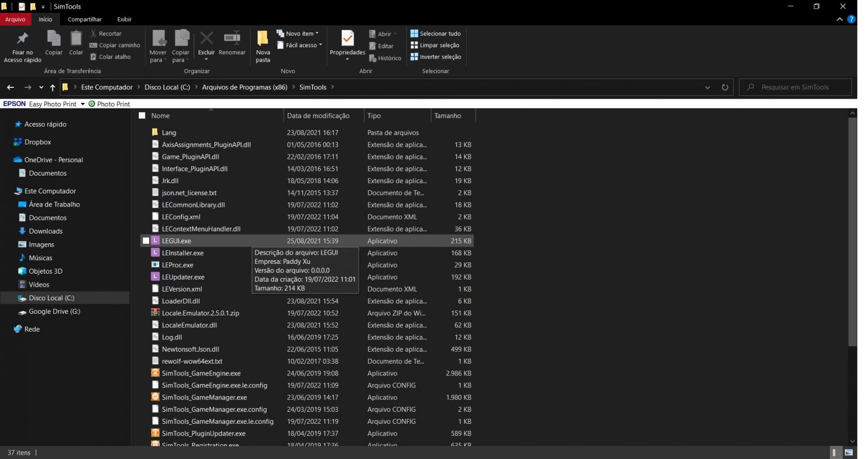Select the Locale.Emulator.2.5.0.1.zip archive icon
This screenshot has width=868, height=459.
(155, 313)
